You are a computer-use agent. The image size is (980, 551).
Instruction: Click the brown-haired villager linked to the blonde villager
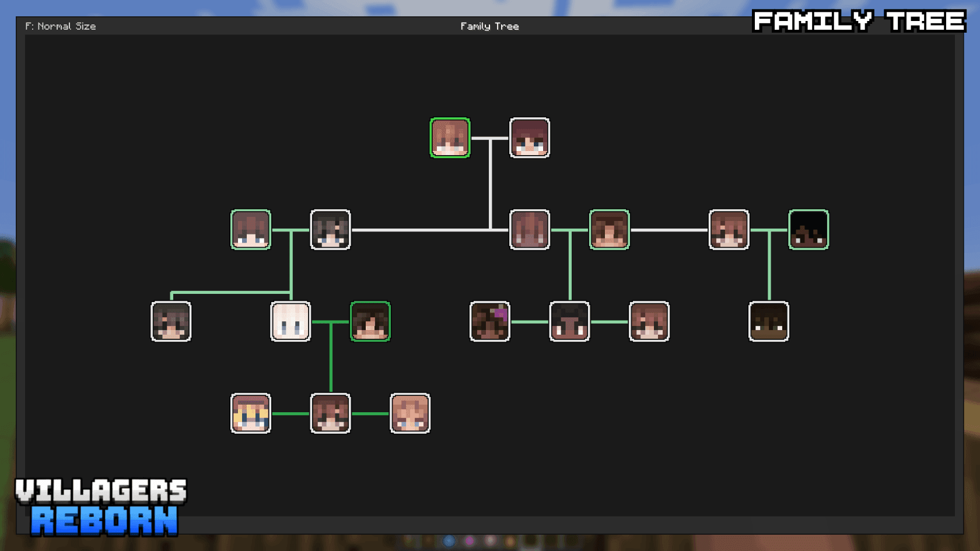point(330,413)
